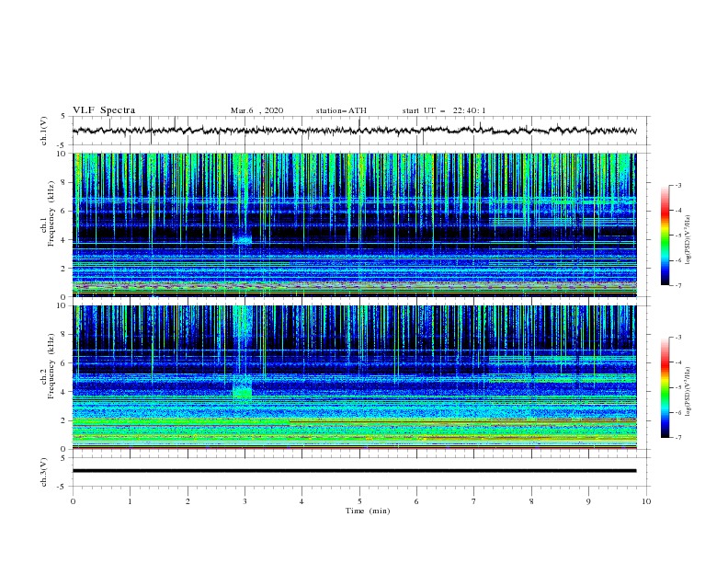The width and height of the screenshot is (728, 563).
Task: Click the "-3" tick on upper color bar
Action: (x=677, y=185)
